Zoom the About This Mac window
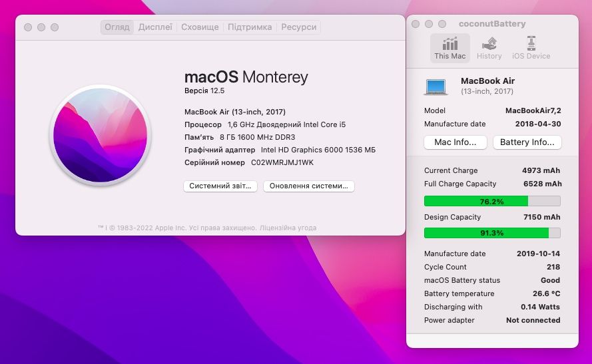 55,27
